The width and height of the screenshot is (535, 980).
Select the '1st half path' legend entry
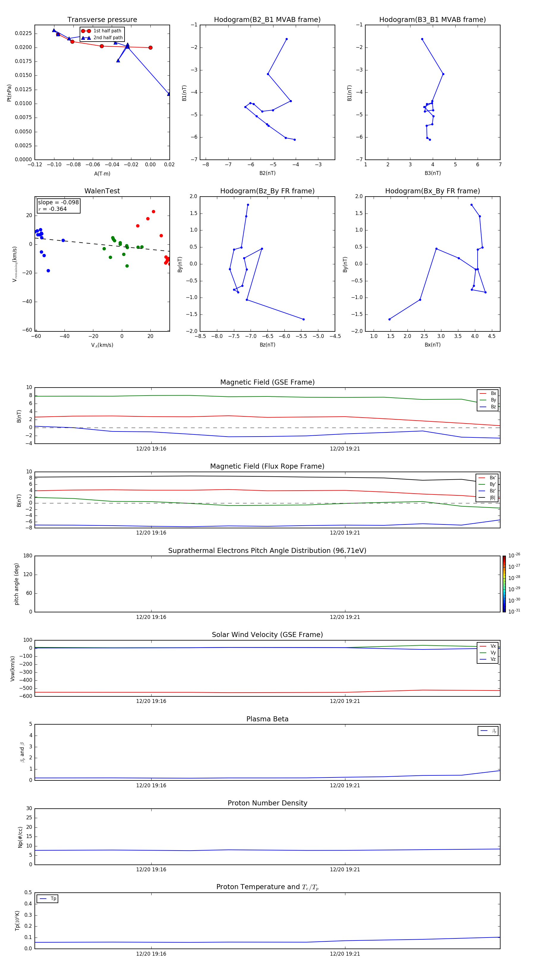click(x=102, y=31)
